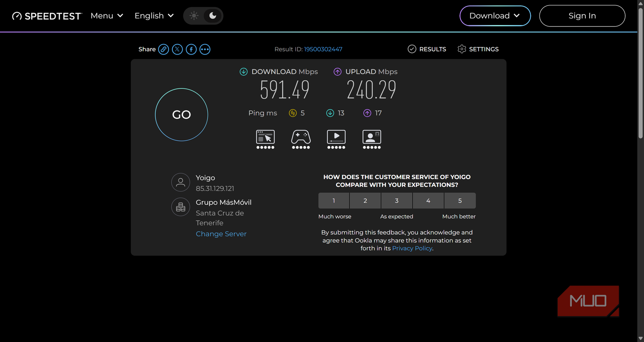644x342 pixels.
Task: Select the video streaming rating icon
Action: pos(336,139)
